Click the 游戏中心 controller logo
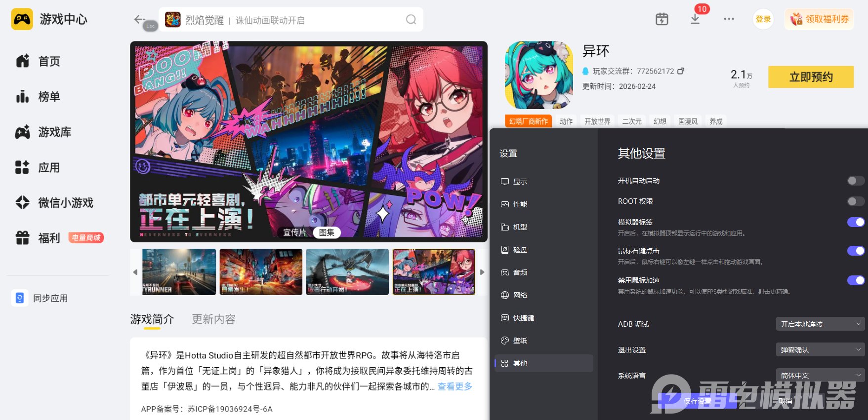 22,19
